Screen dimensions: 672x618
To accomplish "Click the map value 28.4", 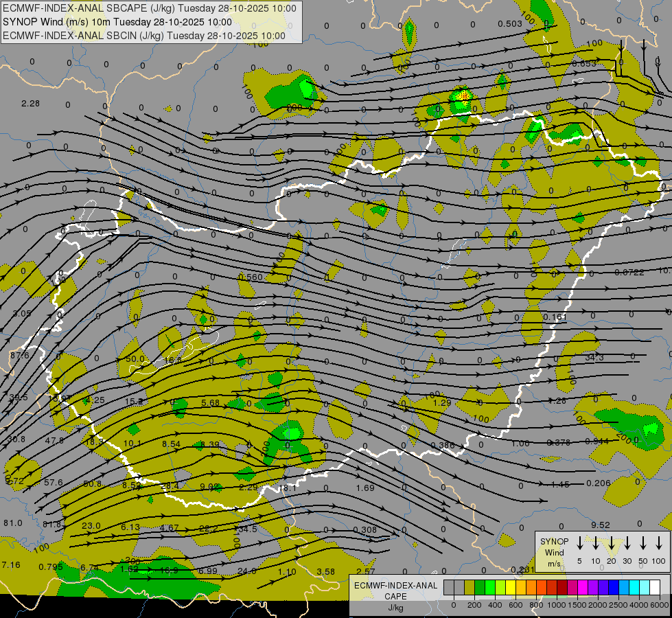I will 170,486.
